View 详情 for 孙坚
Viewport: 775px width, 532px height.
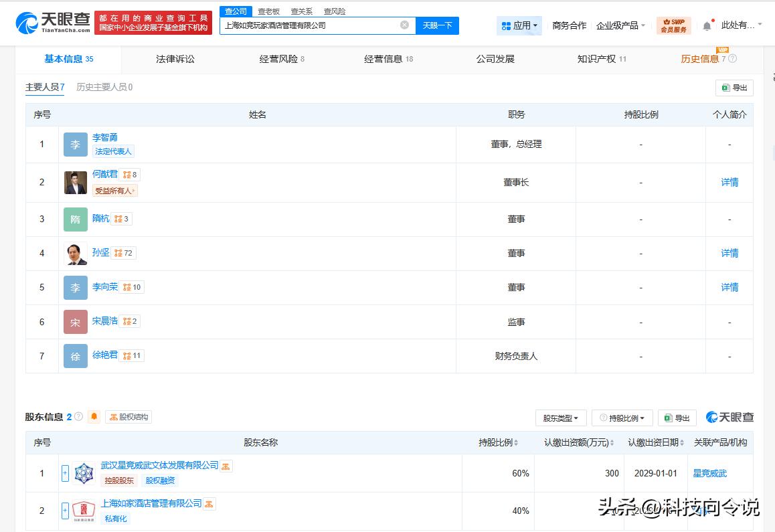729,253
